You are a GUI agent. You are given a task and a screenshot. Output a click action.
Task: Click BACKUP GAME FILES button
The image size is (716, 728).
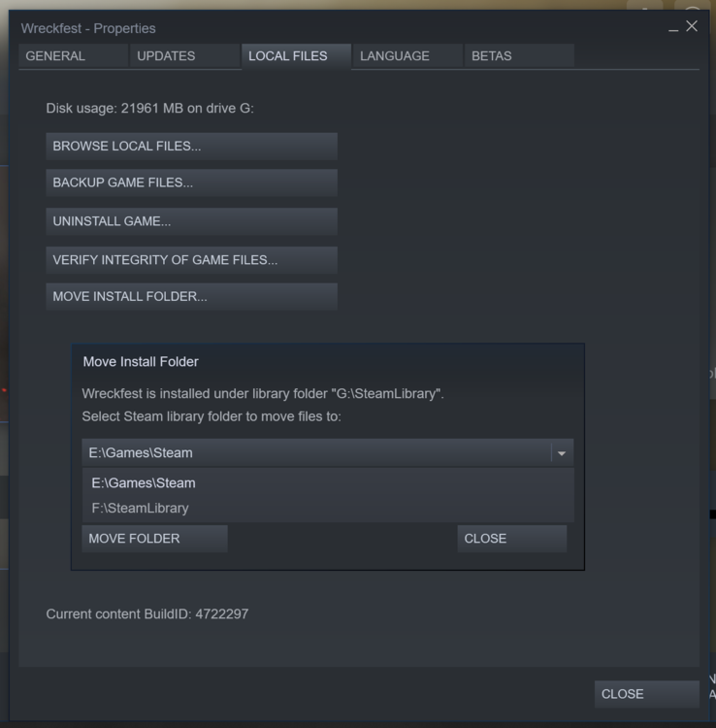[x=191, y=182]
